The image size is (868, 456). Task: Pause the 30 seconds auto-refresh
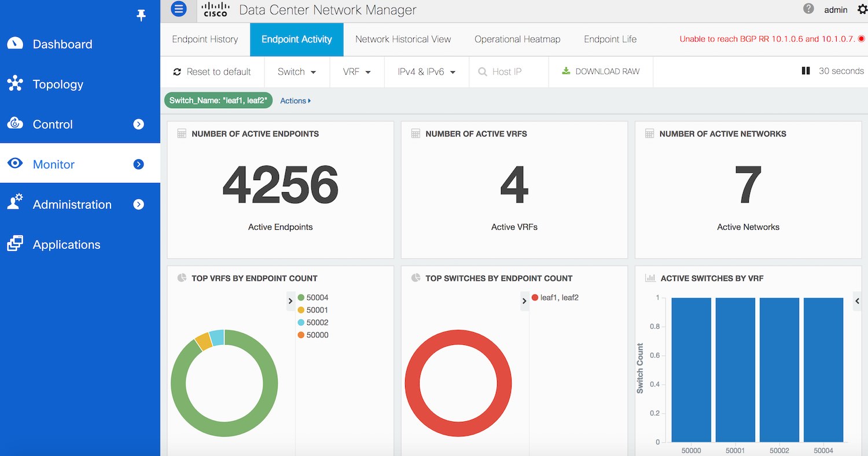[806, 71]
